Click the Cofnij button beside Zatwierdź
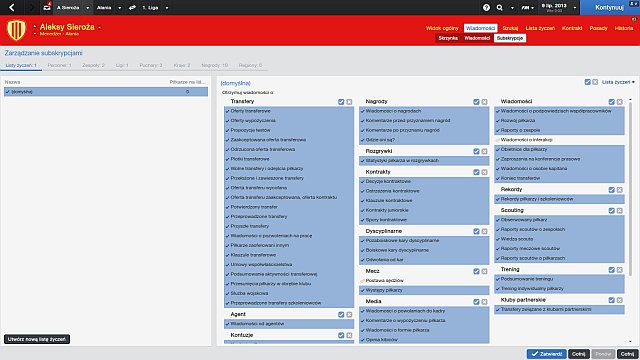Image resolution: width=640 pixels, height=360 pixels. pyautogui.click(x=578, y=354)
